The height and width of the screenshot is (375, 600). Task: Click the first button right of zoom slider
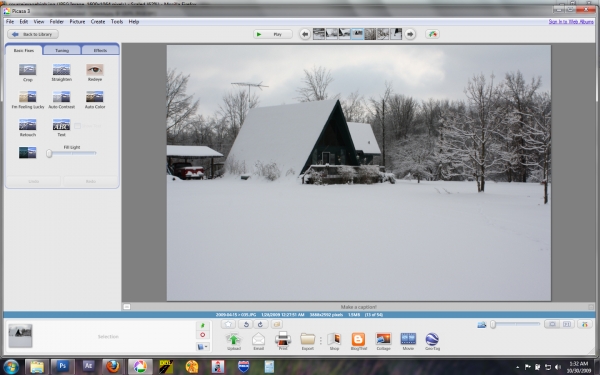(552, 324)
